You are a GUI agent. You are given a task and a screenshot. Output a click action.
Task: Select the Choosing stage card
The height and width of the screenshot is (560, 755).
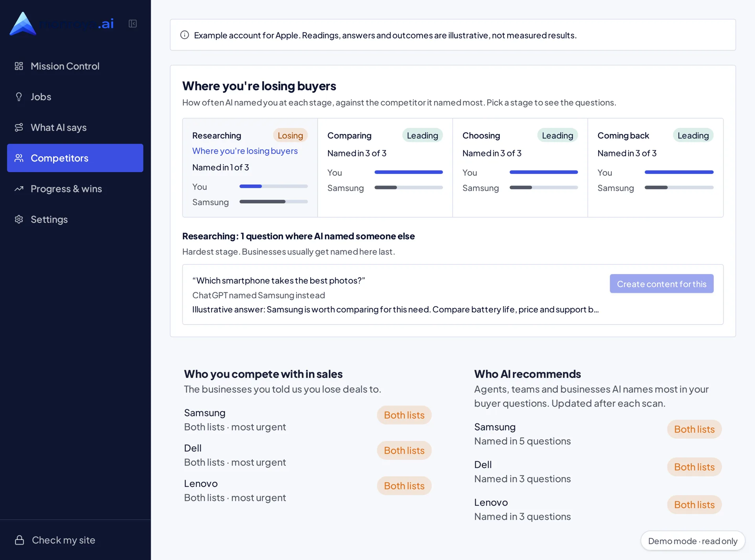click(520, 168)
